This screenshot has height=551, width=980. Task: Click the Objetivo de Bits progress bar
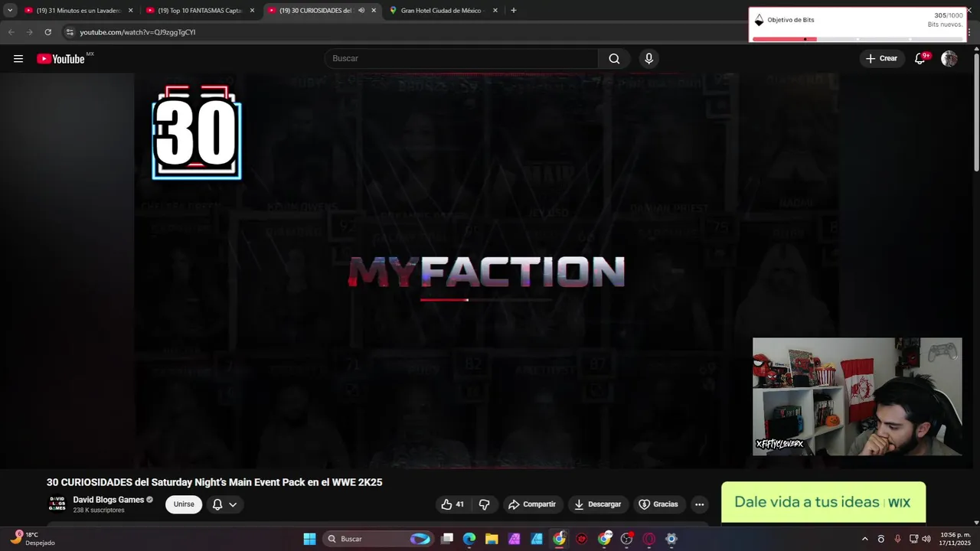(x=857, y=39)
